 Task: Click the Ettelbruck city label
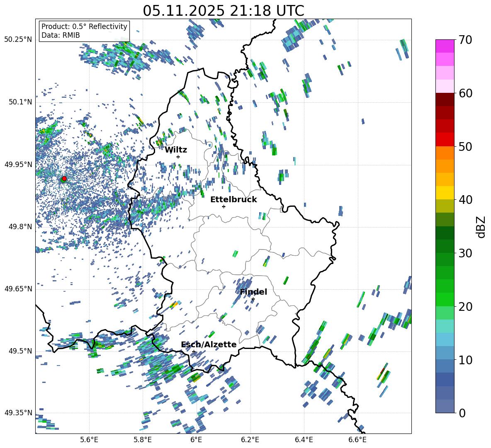(x=233, y=200)
